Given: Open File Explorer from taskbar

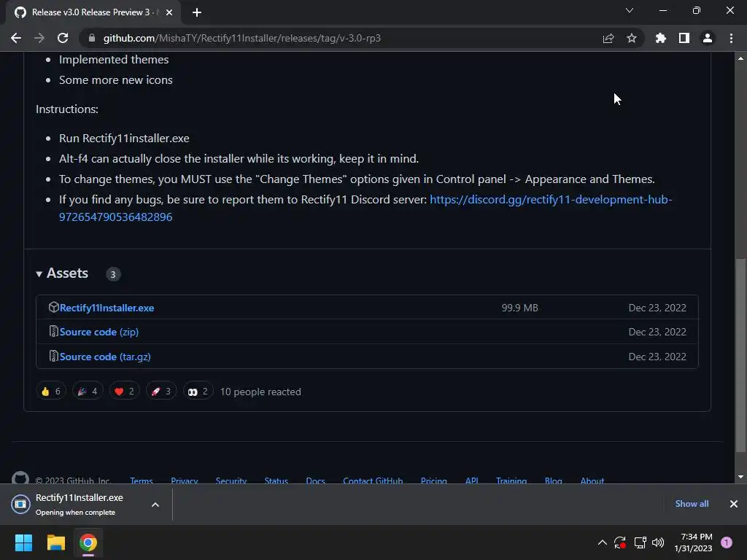Looking at the screenshot, I should tap(55, 542).
